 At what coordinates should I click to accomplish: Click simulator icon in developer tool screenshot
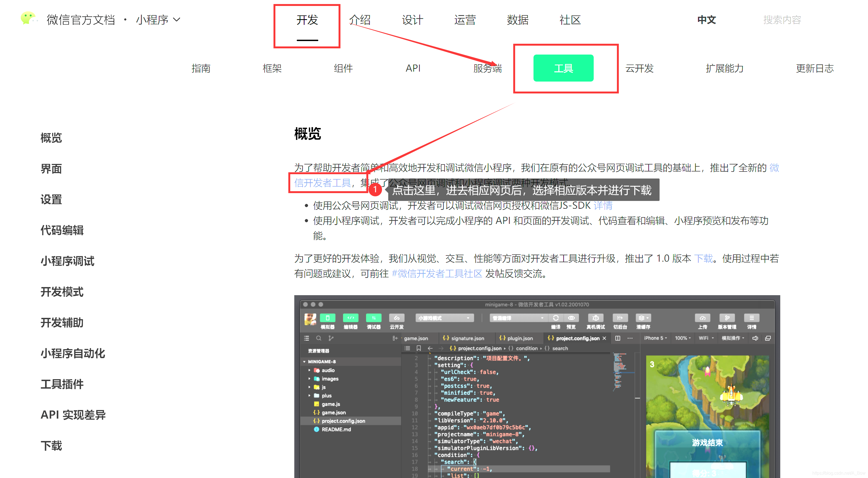click(x=327, y=318)
